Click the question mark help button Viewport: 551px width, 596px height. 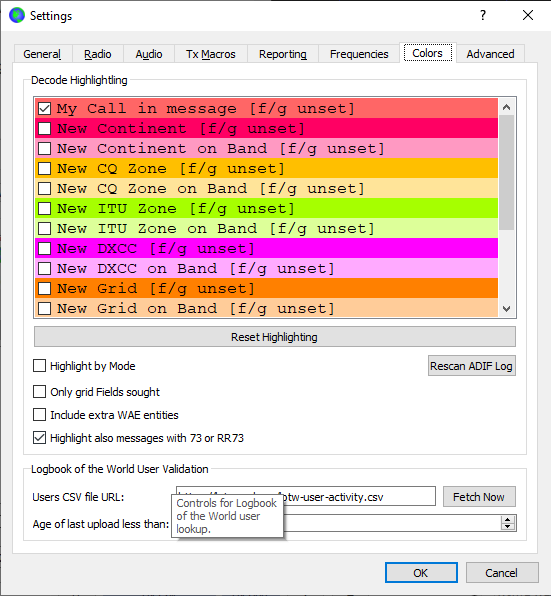pos(483,16)
